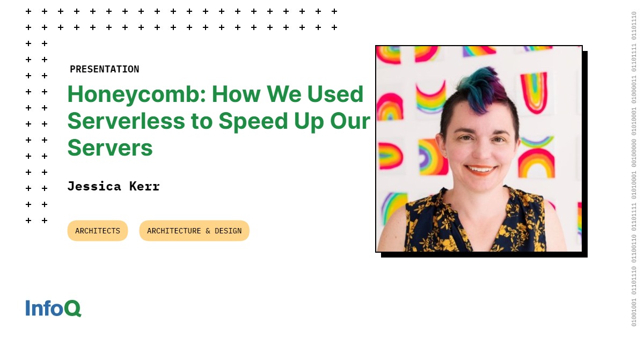Open the Honeycomb presentation title
The width and height of the screenshot is (644, 338).
pos(218,121)
